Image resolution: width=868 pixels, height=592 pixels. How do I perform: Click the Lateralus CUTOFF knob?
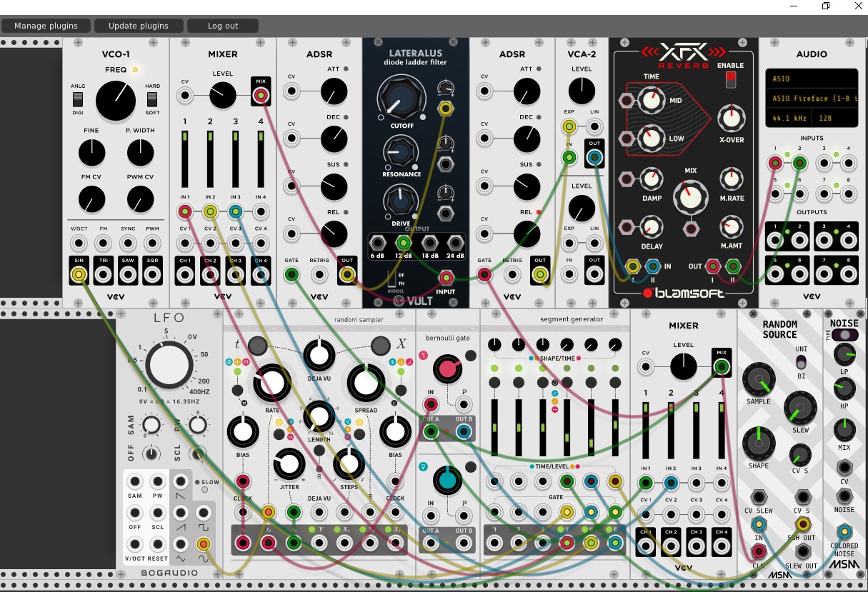click(x=400, y=100)
